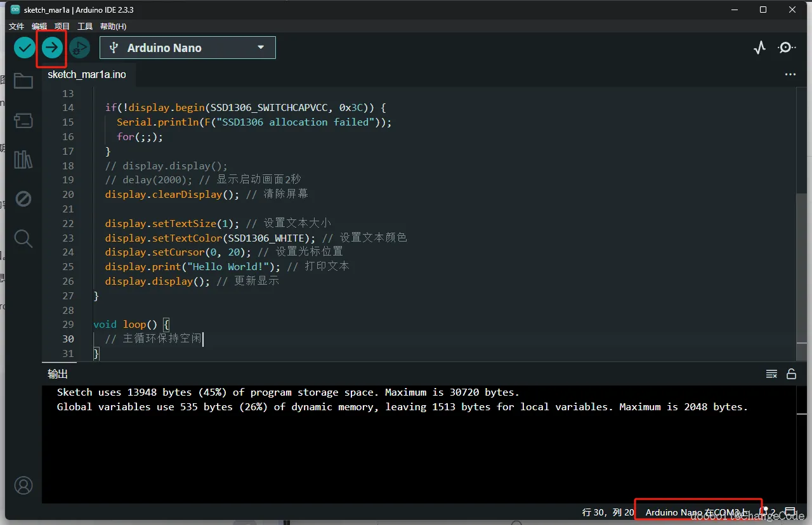Click the display.begin line of code

[245, 108]
